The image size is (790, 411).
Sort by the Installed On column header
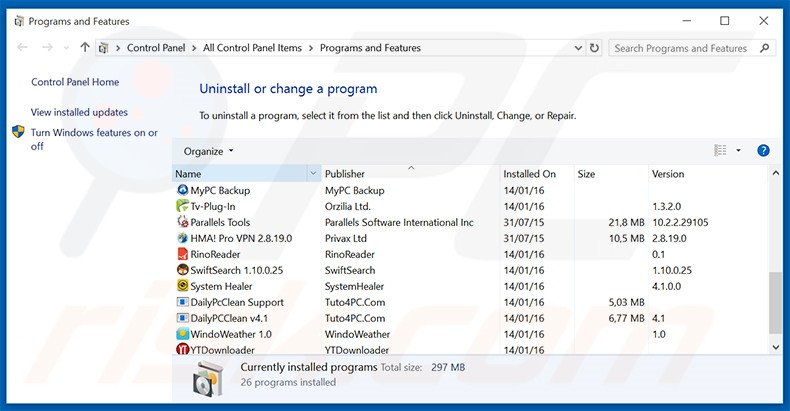click(537, 173)
